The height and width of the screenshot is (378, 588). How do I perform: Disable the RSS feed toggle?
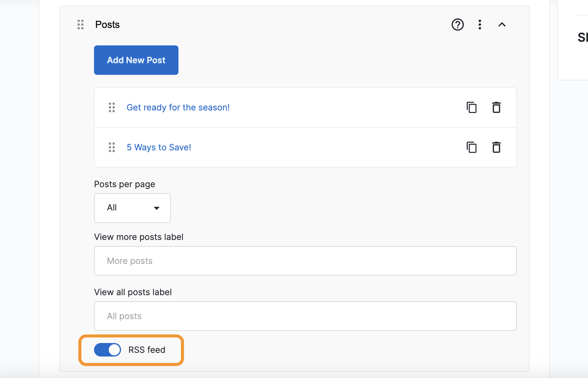point(108,350)
